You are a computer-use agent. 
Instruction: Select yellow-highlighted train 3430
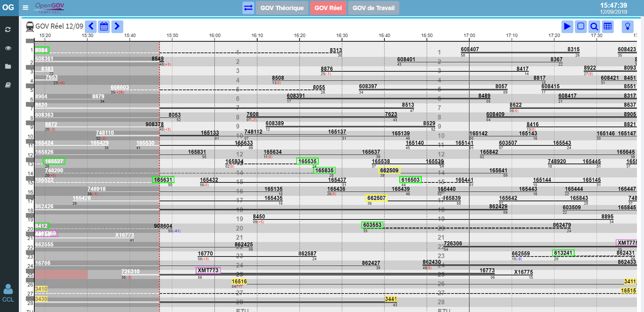(x=41, y=299)
